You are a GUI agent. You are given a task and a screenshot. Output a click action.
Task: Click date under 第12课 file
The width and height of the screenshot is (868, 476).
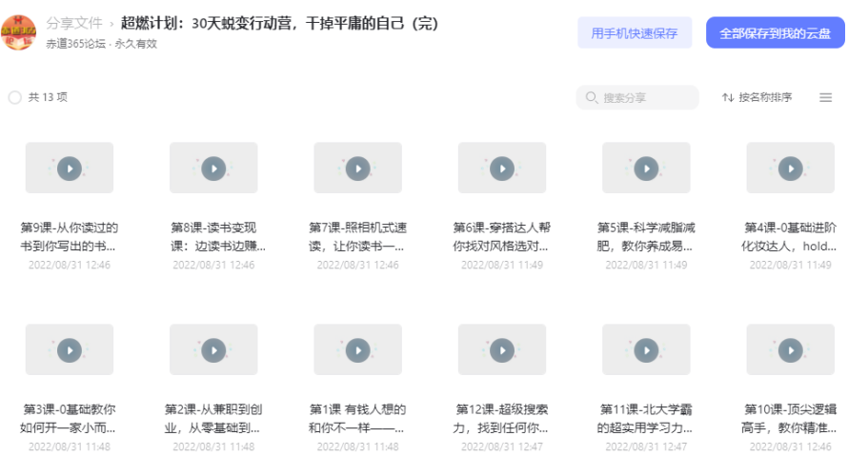(502, 446)
